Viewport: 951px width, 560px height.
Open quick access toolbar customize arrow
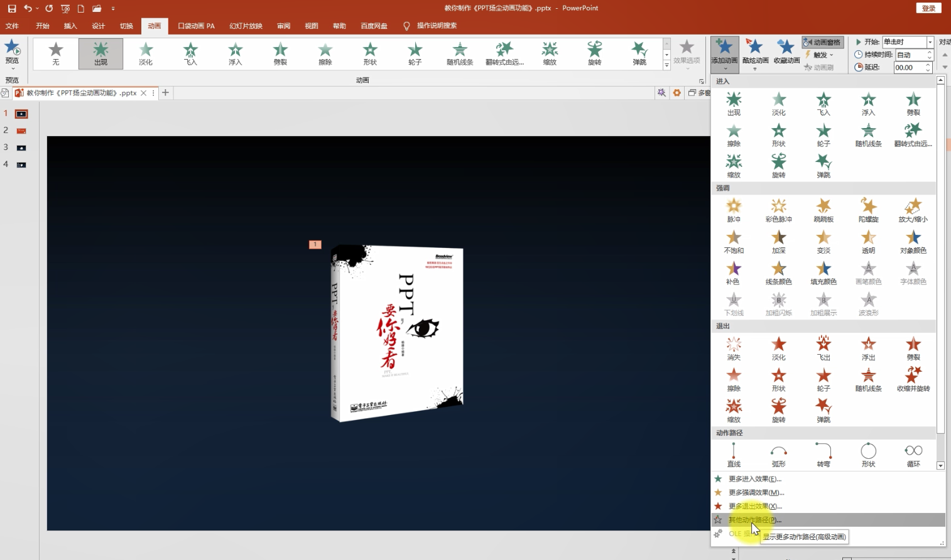(x=113, y=9)
